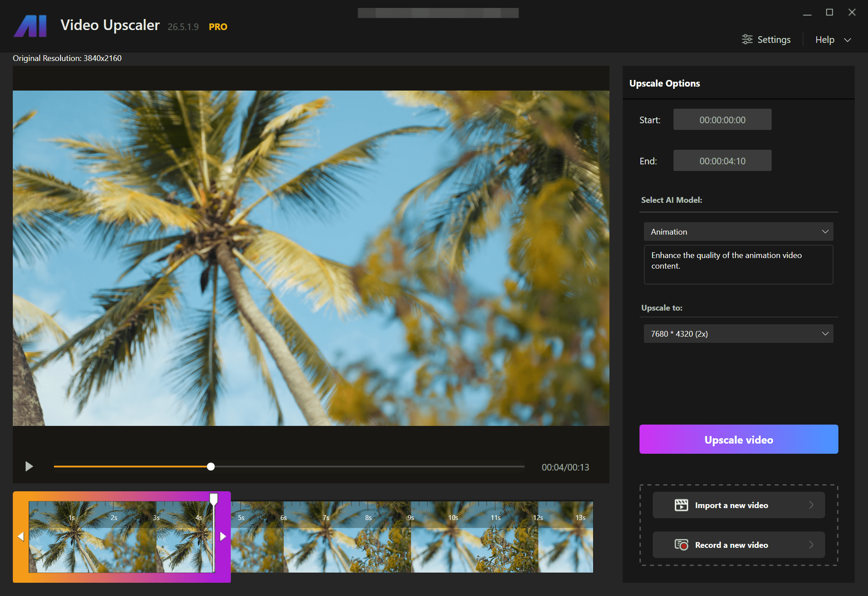868x596 pixels.
Task: Open the Upscale to resolution dropdown
Action: 738,334
